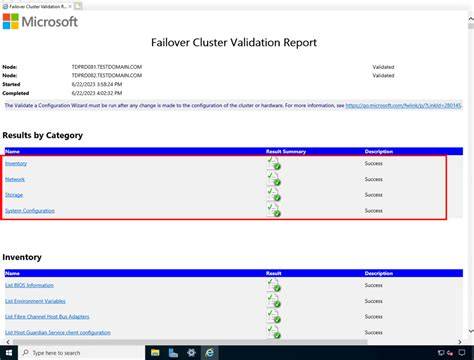Click first node name ending in 081.TESTDOMAIN.COM

(x=107, y=67)
